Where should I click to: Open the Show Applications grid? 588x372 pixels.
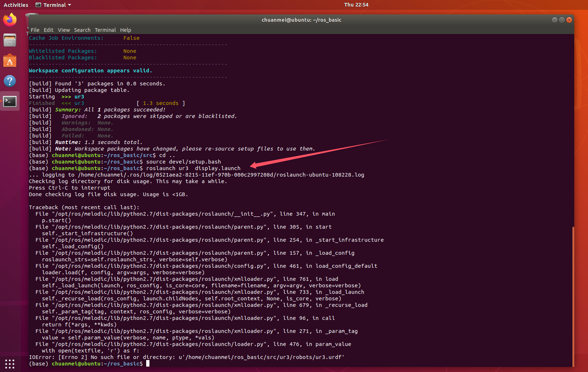(x=10, y=364)
